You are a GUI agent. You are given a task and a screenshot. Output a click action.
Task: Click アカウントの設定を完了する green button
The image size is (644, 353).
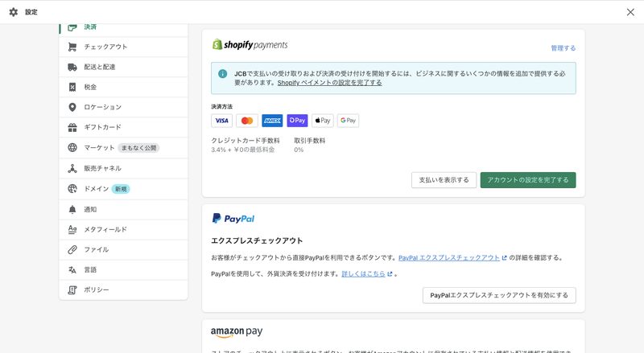point(528,180)
